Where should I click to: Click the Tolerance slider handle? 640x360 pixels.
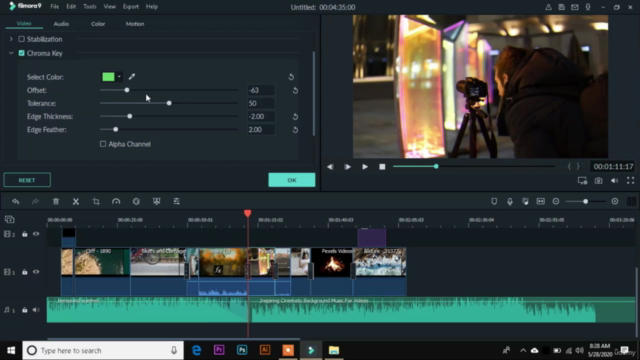(x=169, y=103)
